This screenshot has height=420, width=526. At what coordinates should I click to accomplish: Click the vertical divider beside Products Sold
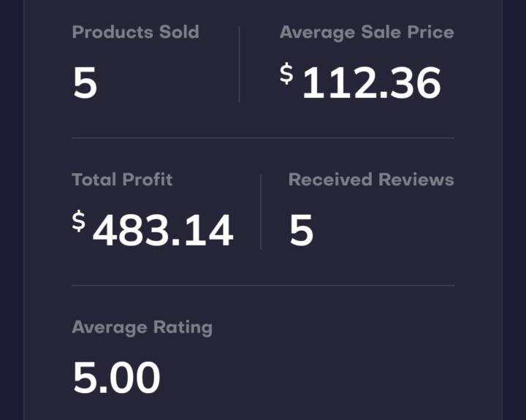239,64
